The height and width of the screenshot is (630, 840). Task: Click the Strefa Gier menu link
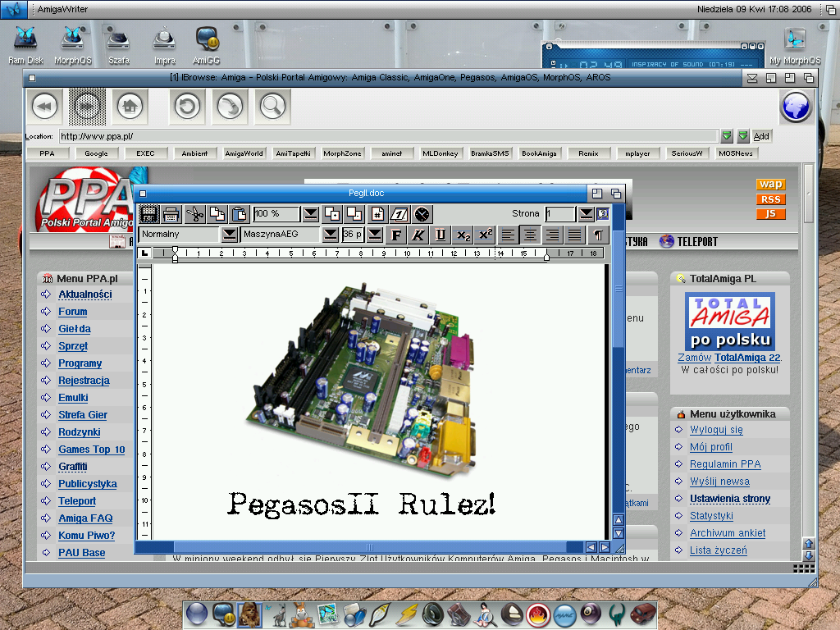tap(83, 414)
